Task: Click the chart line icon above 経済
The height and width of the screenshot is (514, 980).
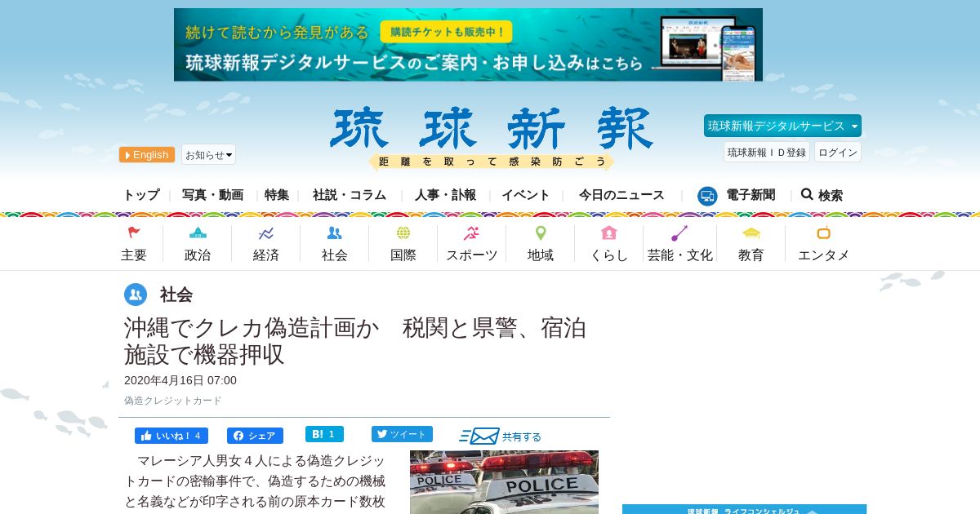Action: pyautogui.click(x=266, y=233)
